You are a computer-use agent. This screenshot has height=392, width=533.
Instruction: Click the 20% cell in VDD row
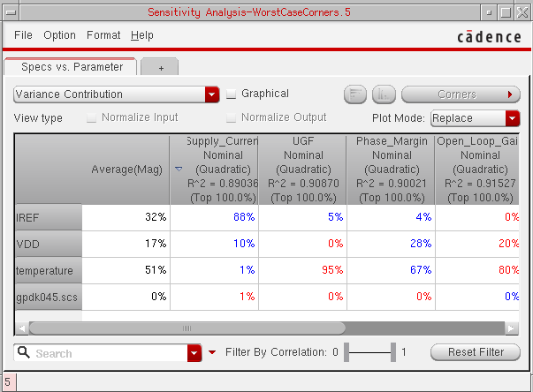pos(477,244)
